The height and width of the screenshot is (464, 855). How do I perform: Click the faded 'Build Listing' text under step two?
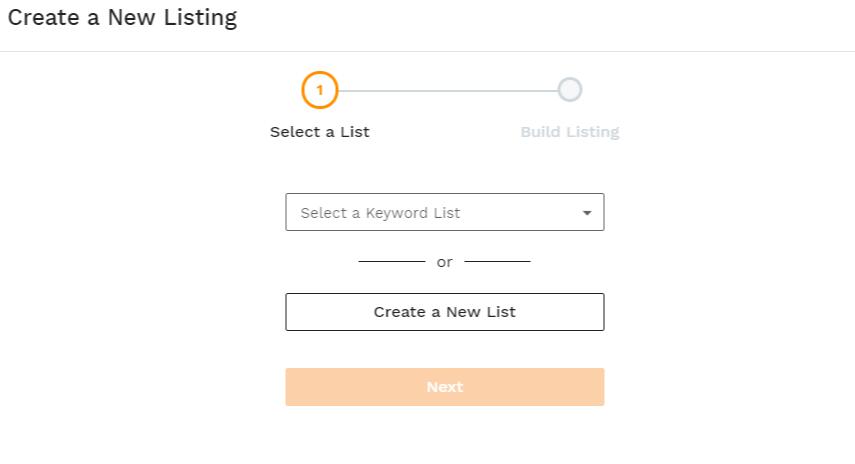click(x=570, y=132)
